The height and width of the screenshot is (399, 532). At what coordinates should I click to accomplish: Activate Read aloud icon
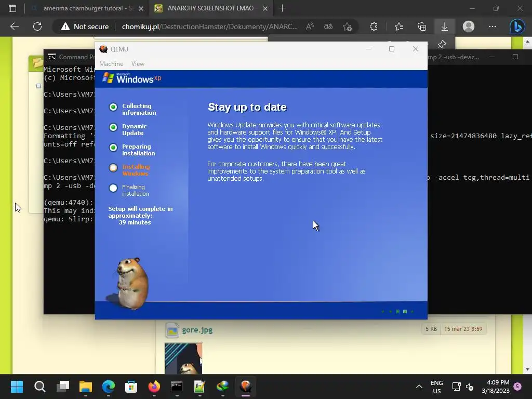[310, 26]
